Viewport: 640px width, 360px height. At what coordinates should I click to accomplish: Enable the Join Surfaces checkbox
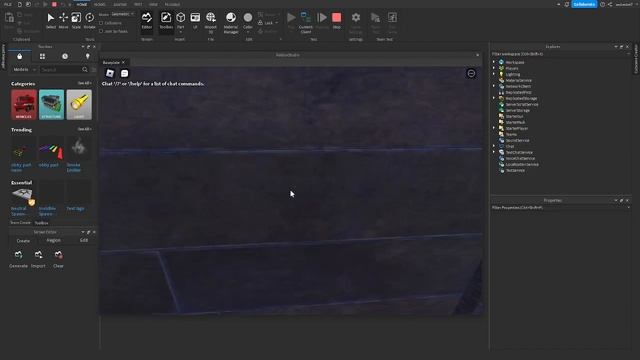[101, 31]
